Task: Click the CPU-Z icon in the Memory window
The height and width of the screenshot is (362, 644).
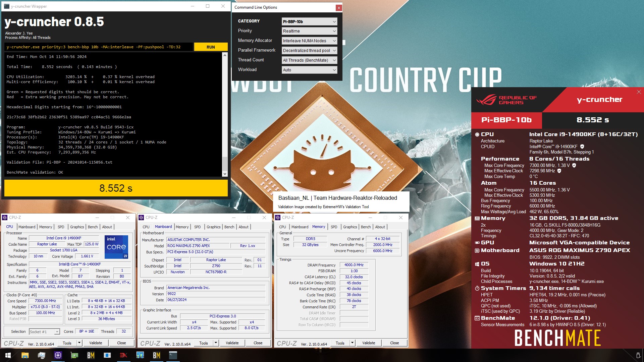Action: click(x=278, y=218)
